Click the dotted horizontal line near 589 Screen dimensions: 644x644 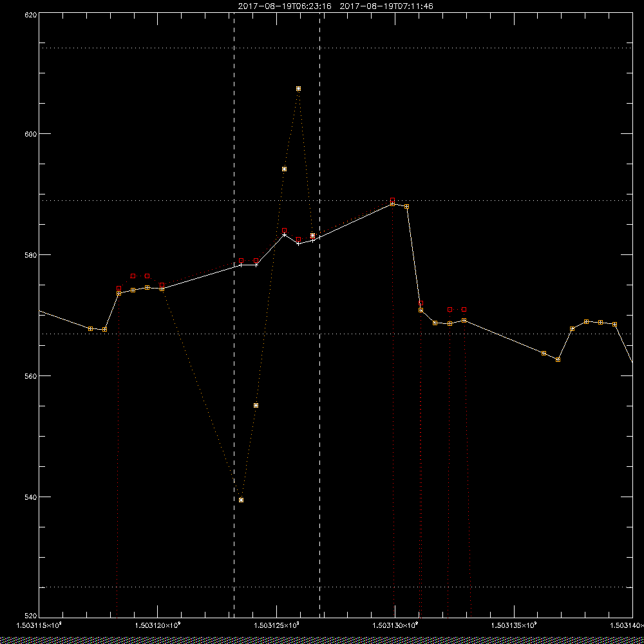(336, 200)
